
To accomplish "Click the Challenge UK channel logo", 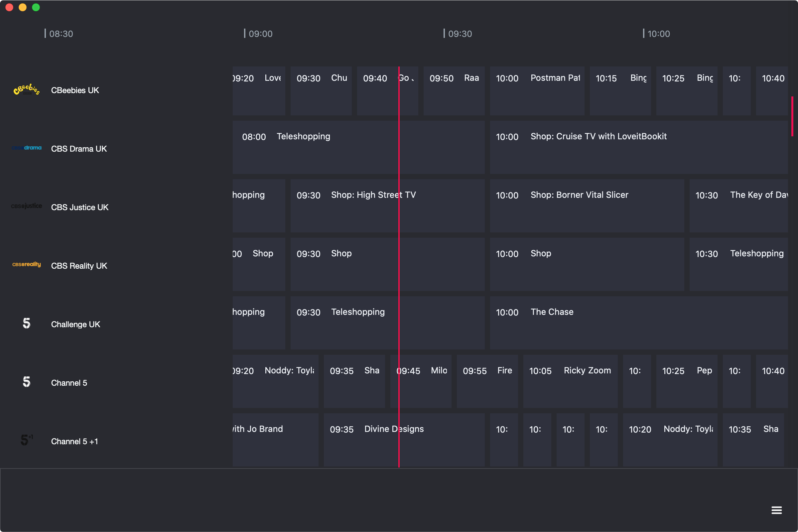I will (27, 323).
